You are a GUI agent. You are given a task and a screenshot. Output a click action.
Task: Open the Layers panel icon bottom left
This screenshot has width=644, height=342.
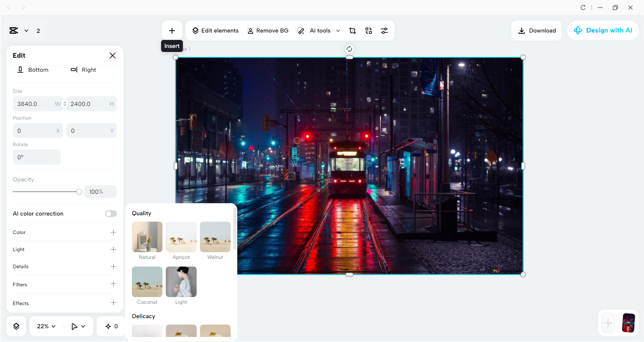point(16,326)
